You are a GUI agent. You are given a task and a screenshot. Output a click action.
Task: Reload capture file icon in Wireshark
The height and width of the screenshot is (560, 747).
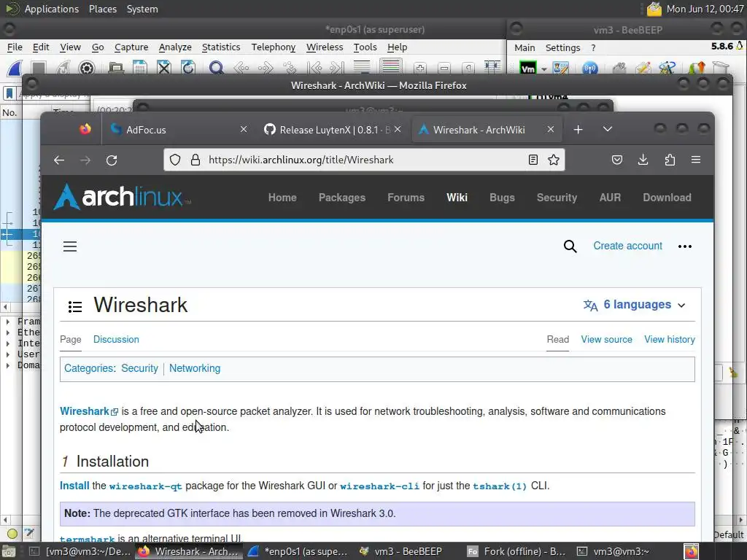click(x=188, y=68)
